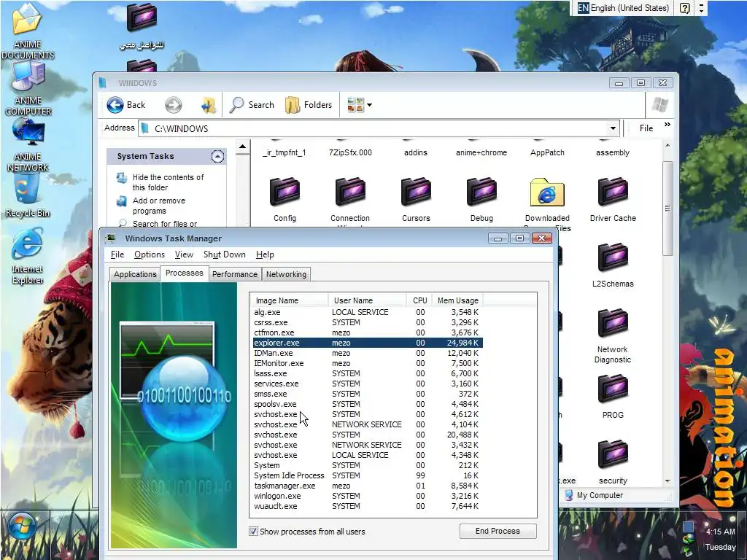
Task: Sort by User Name column header
Action: (x=368, y=300)
